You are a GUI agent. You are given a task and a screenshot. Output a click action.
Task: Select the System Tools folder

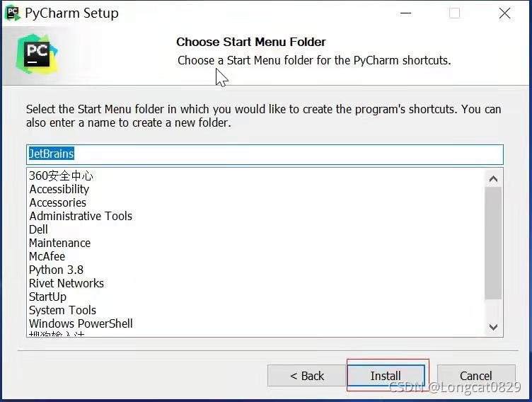62,310
